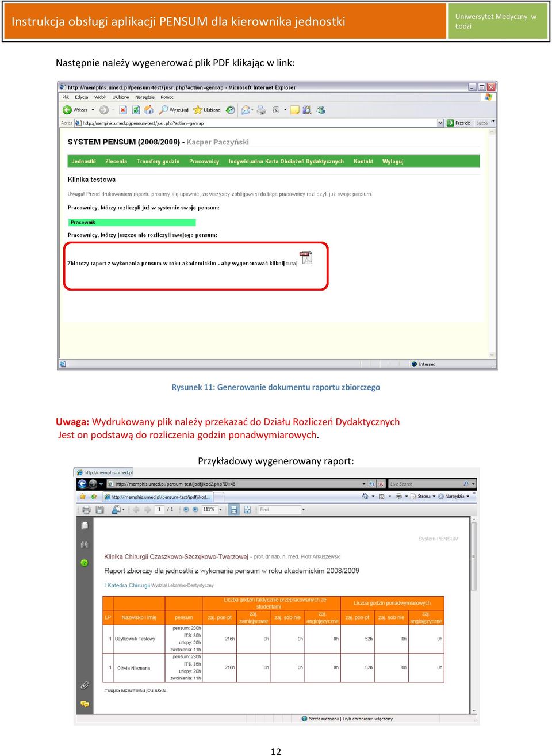Image resolution: width=552 pixels, height=756 pixels.
Task: Click the pages panel icon in PDF sidebar
Action: click(x=85, y=525)
